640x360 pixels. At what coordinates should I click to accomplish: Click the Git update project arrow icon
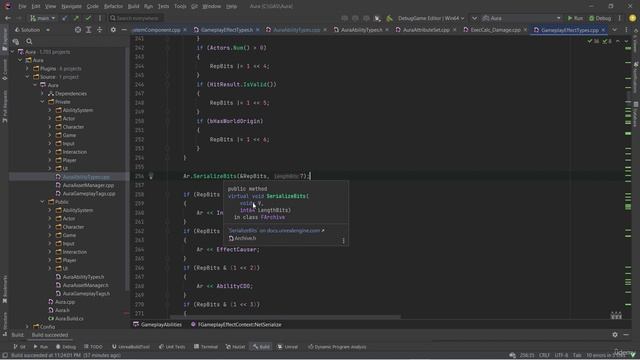(64, 18)
